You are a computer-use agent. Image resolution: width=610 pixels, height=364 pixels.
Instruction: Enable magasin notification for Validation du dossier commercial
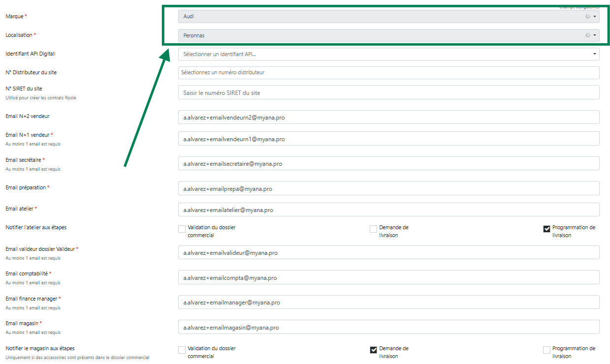tap(182, 350)
